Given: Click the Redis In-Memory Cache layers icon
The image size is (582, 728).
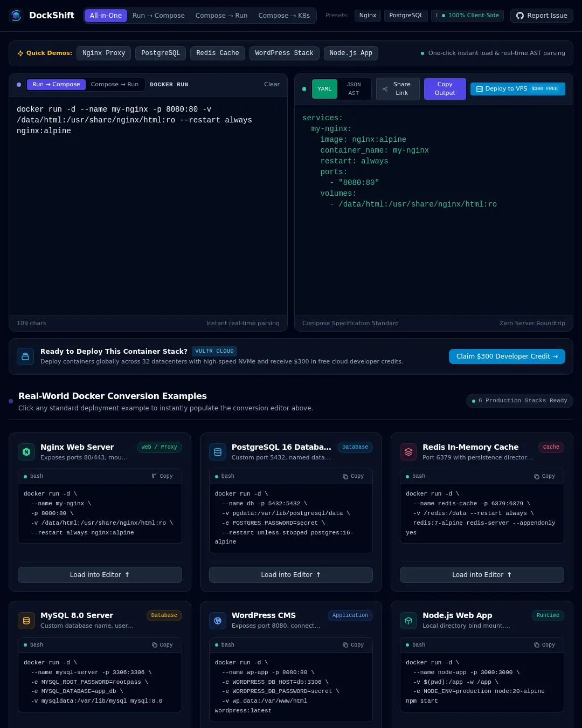Looking at the screenshot, I should [x=408, y=452].
